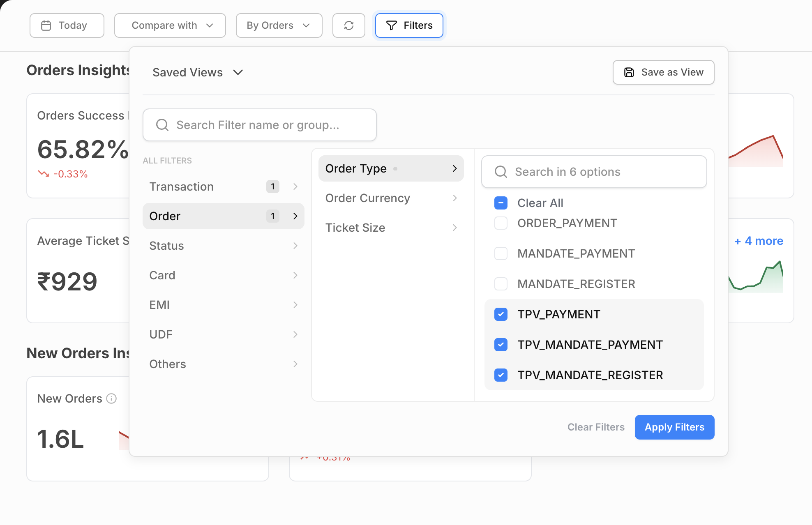Image resolution: width=812 pixels, height=525 pixels.
Task: Open the By Orders dropdown
Action: tap(279, 25)
